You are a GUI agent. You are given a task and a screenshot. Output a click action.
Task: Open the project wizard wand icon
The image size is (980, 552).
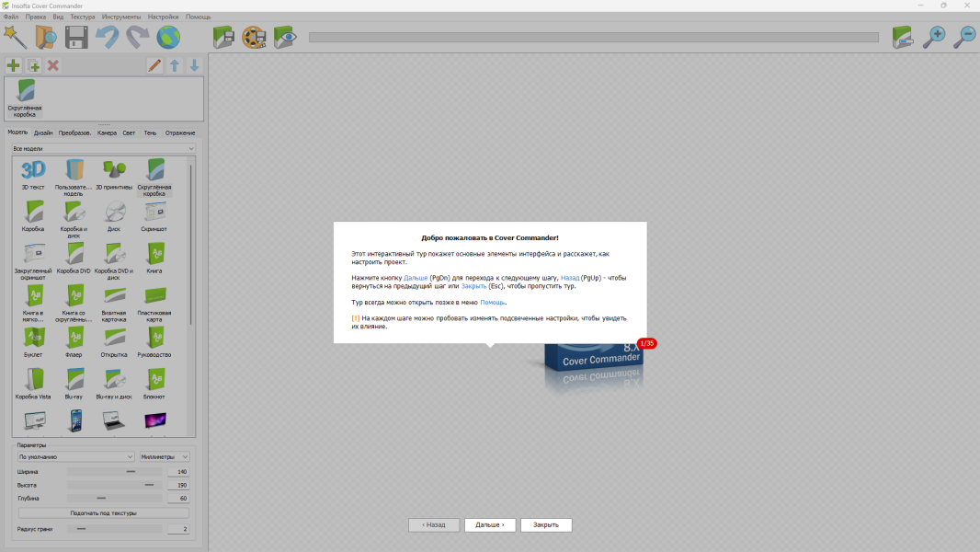[x=15, y=38]
